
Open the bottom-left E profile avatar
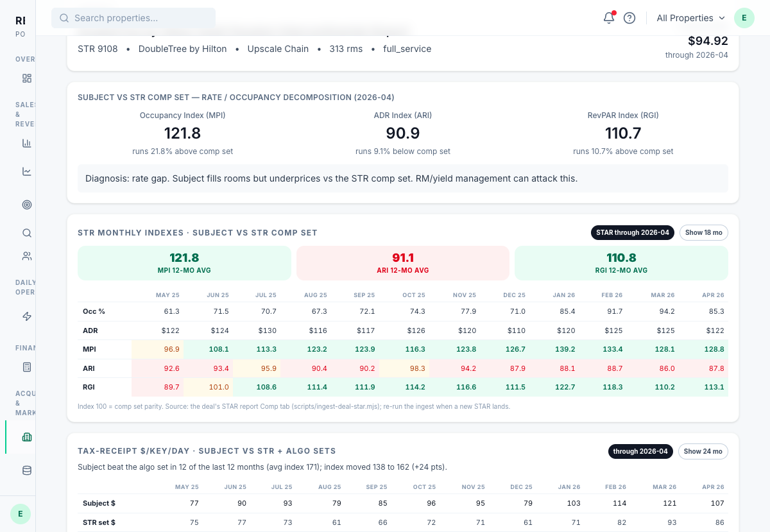[x=21, y=514]
